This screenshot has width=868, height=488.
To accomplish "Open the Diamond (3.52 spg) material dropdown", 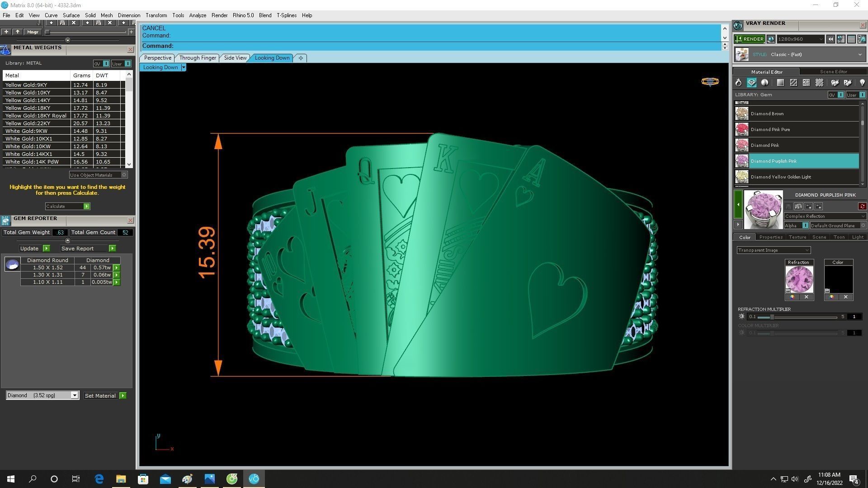I will pyautogui.click(x=42, y=395).
